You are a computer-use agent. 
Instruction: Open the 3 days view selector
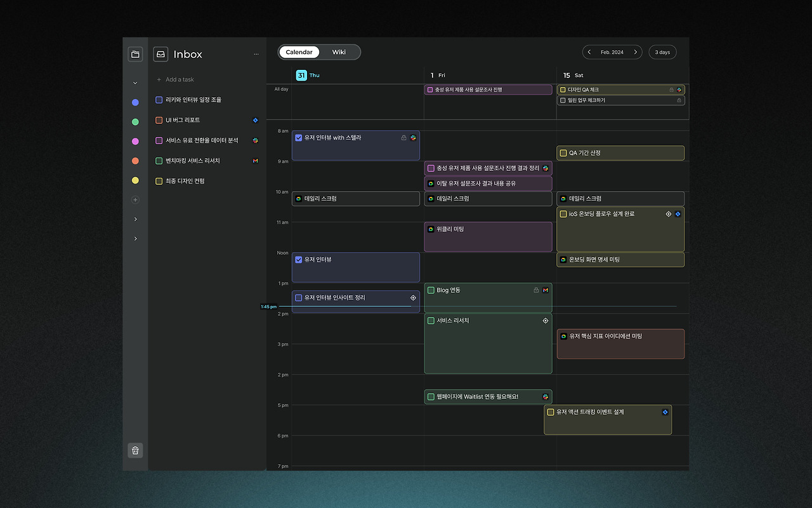[662, 51]
